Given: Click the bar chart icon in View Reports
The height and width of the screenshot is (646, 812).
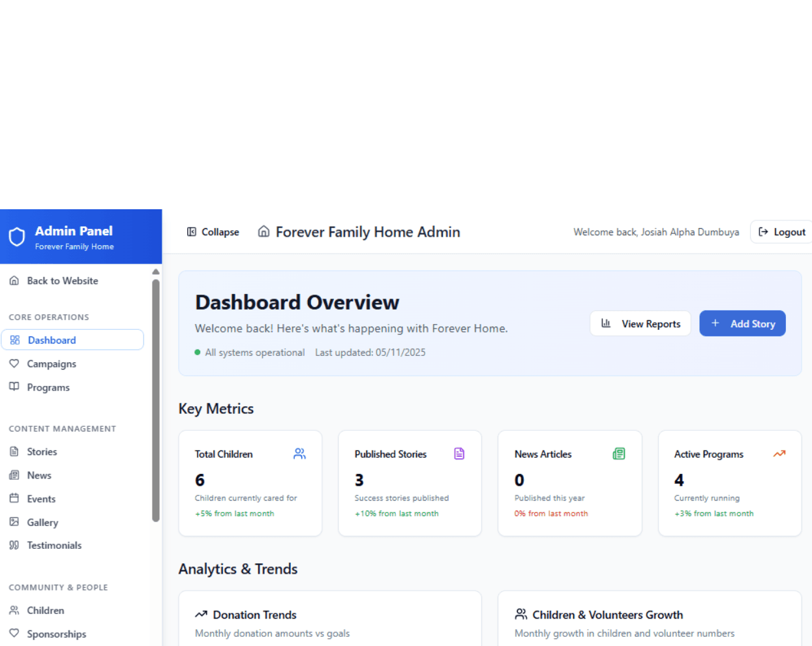Looking at the screenshot, I should (606, 323).
